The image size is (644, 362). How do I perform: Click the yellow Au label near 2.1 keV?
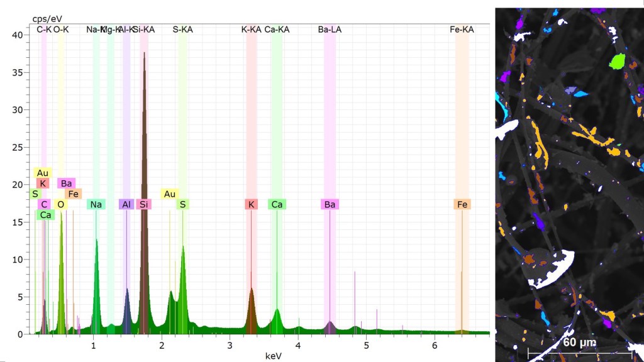169,194
